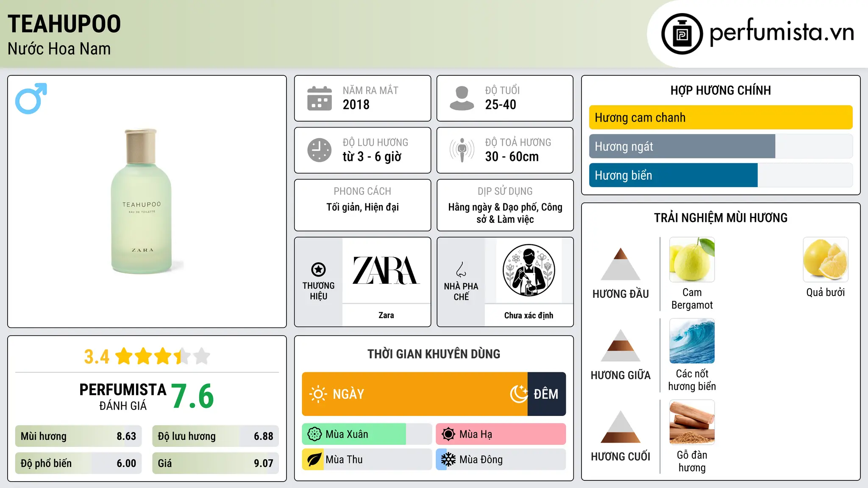Click the gray Hương ngát accord bar
868x488 pixels.
682,146
